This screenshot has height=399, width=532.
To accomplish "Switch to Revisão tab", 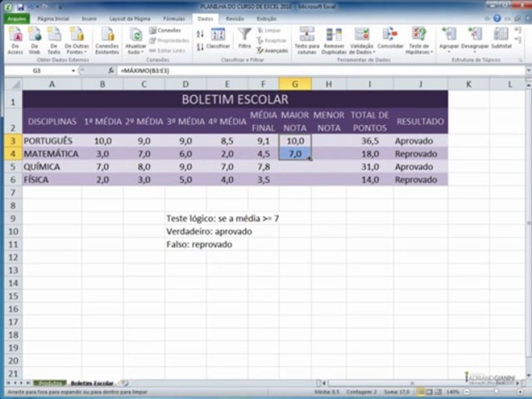I will pyautogui.click(x=235, y=19).
